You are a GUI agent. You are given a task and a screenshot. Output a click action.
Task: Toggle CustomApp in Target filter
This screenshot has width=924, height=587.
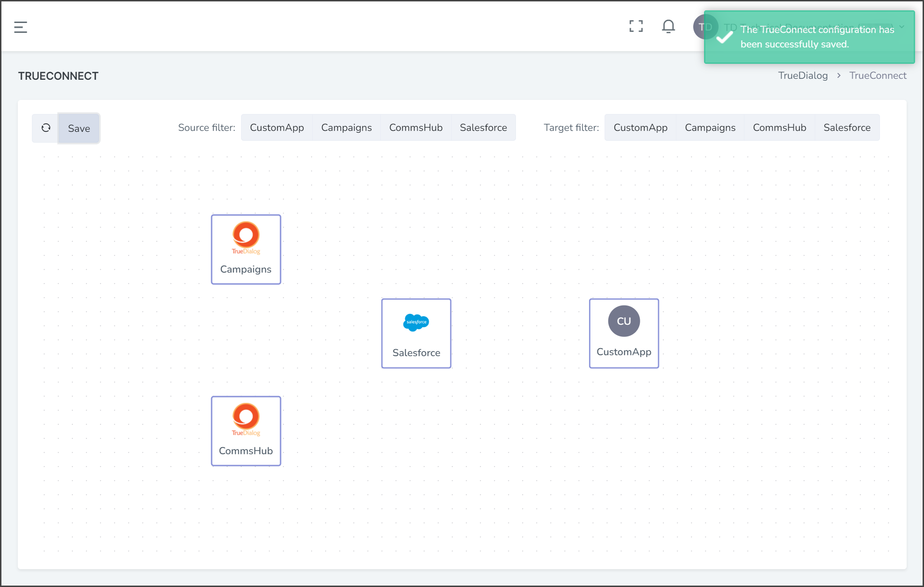tap(641, 128)
